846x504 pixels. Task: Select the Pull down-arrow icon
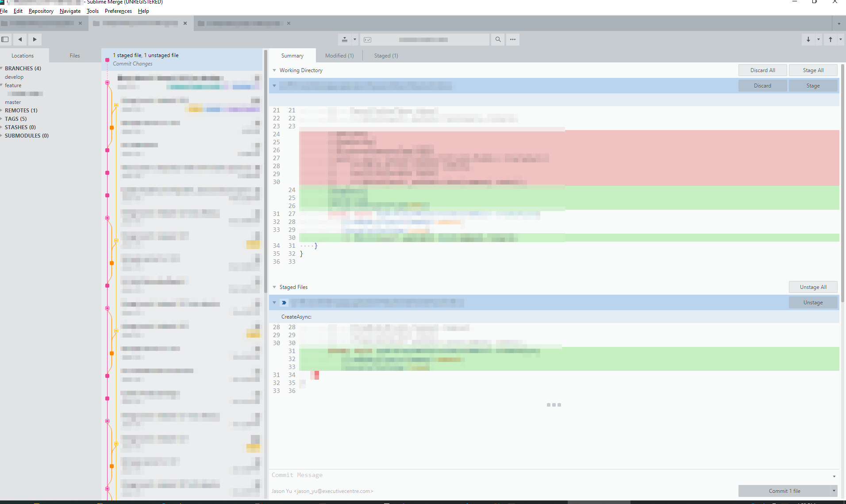pyautogui.click(x=809, y=39)
